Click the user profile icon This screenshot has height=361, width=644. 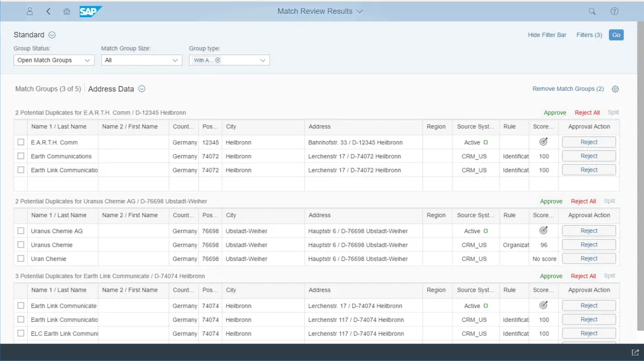30,11
